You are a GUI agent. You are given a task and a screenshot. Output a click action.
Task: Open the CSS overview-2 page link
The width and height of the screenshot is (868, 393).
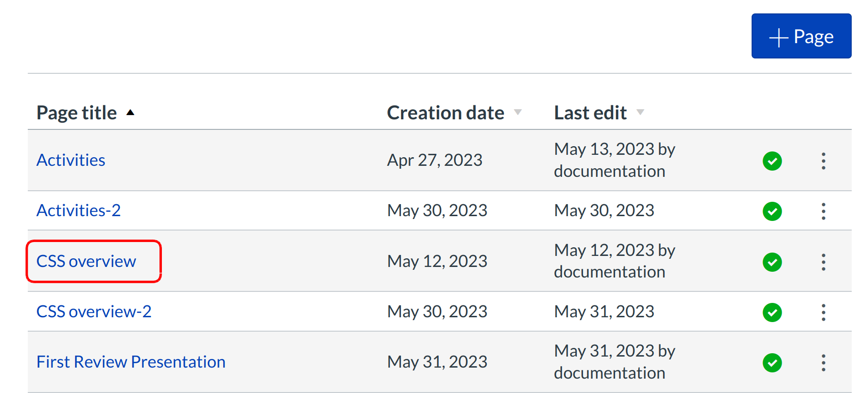(x=94, y=312)
